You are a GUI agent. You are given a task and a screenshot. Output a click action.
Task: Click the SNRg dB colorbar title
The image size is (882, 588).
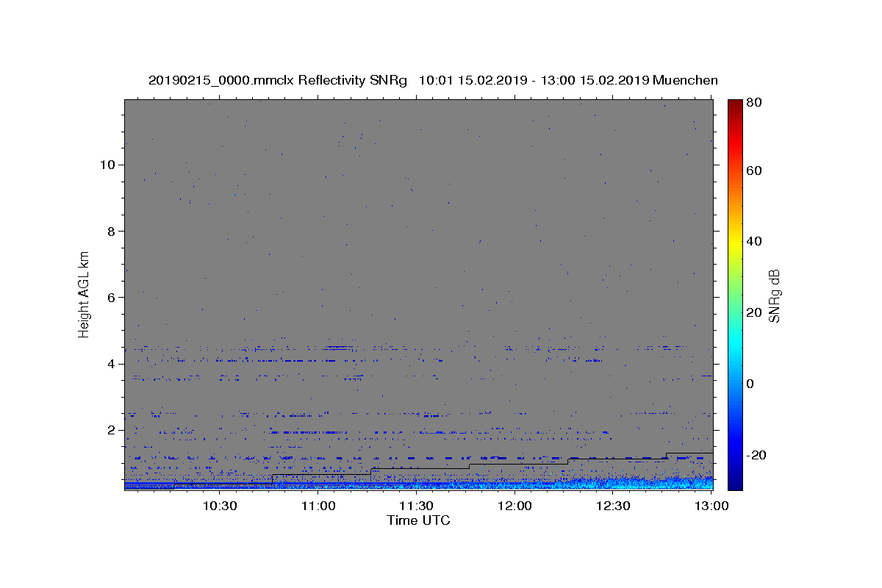(x=774, y=295)
